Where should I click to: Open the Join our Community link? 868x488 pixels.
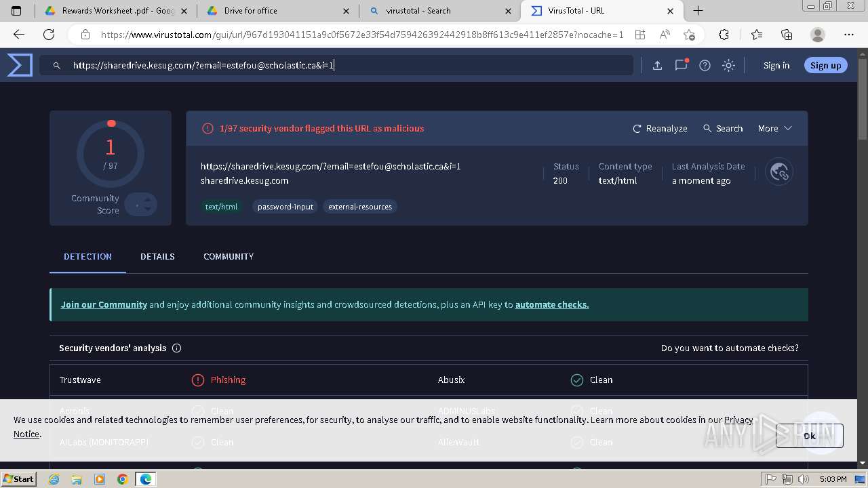point(104,304)
